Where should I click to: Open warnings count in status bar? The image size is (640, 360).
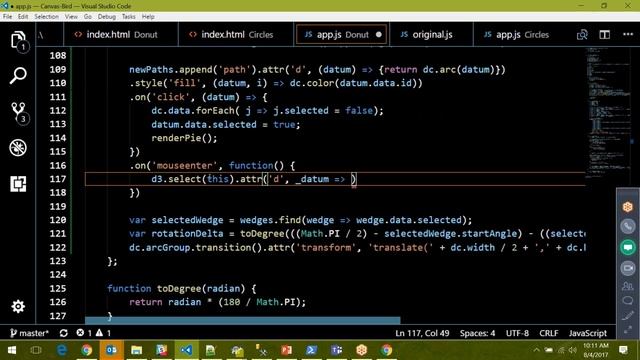103,333
